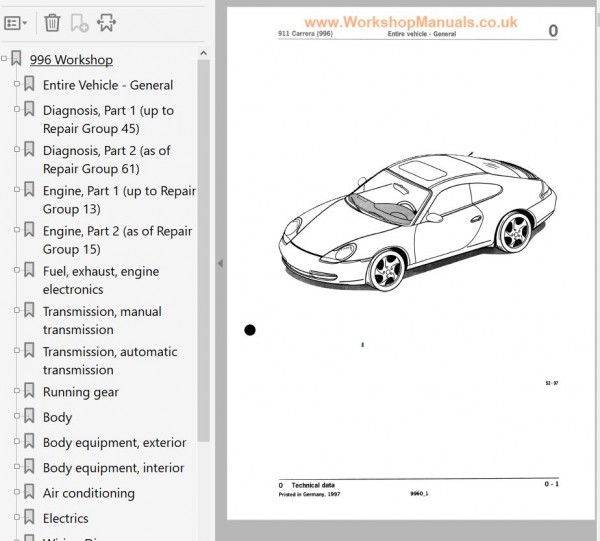Expand the Electrics node

[17, 517]
